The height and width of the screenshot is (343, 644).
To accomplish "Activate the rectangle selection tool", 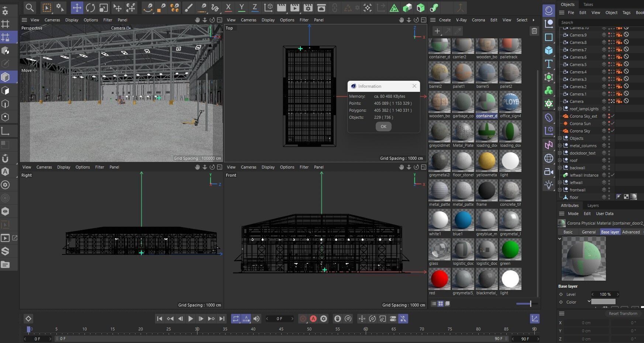I will (x=47, y=7).
